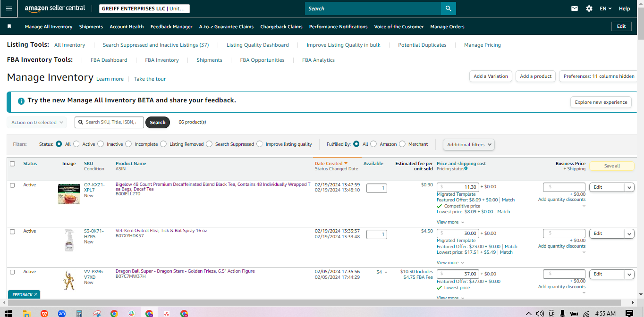Open Slack from the taskbar
Screen dimensions: 644x317
[x=132, y=313]
